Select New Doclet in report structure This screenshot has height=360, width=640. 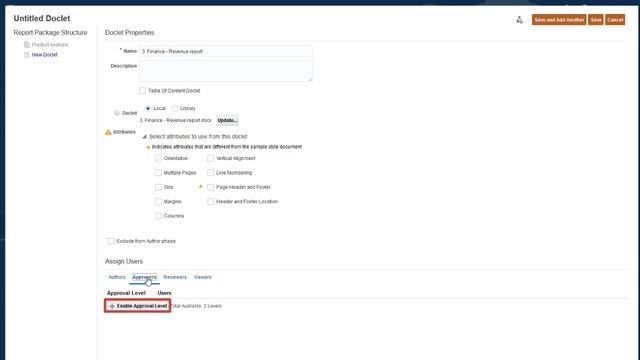click(x=44, y=54)
